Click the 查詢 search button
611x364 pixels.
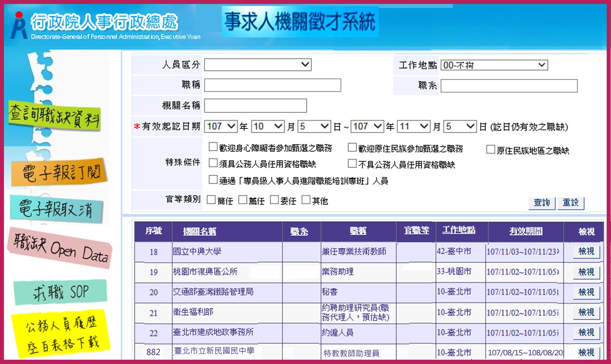[542, 203]
